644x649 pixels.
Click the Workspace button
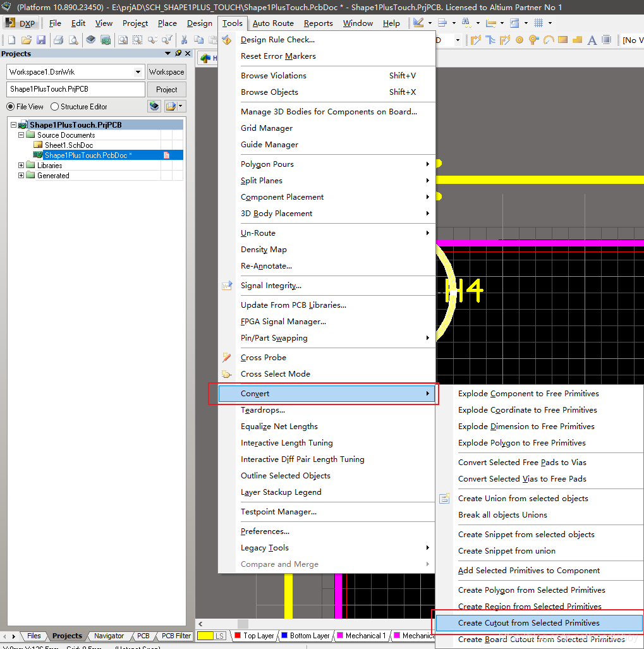point(166,72)
